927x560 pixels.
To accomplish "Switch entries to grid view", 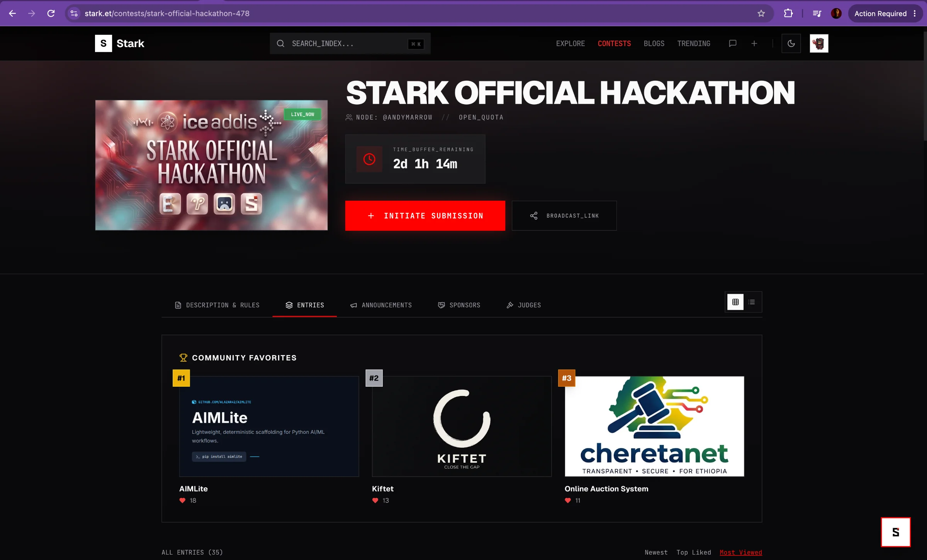I will (735, 302).
